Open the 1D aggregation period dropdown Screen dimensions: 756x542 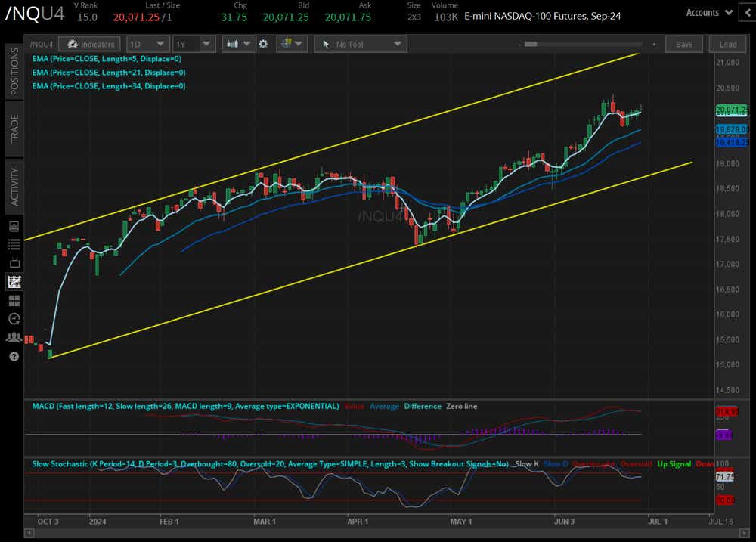pos(148,45)
